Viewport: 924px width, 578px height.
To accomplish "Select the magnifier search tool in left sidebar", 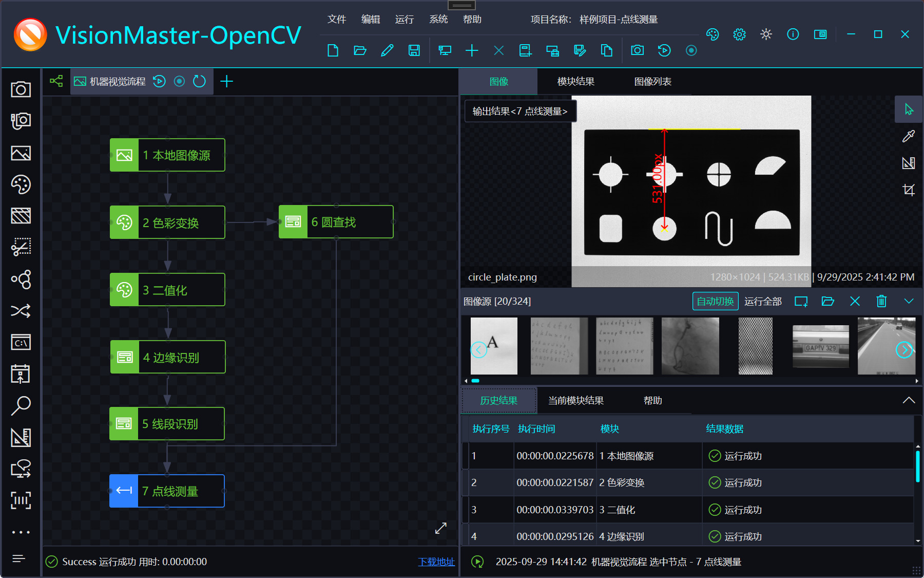I will point(21,405).
